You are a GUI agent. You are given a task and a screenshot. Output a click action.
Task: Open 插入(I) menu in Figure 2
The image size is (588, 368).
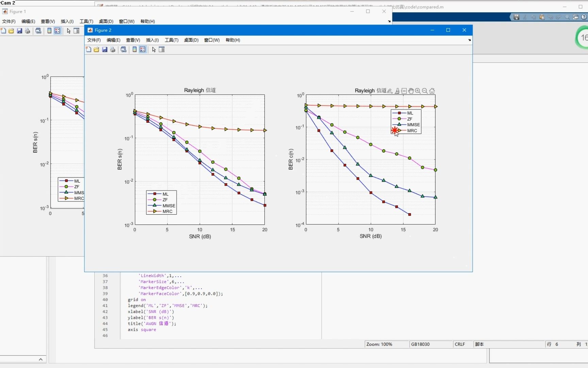pos(152,40)
